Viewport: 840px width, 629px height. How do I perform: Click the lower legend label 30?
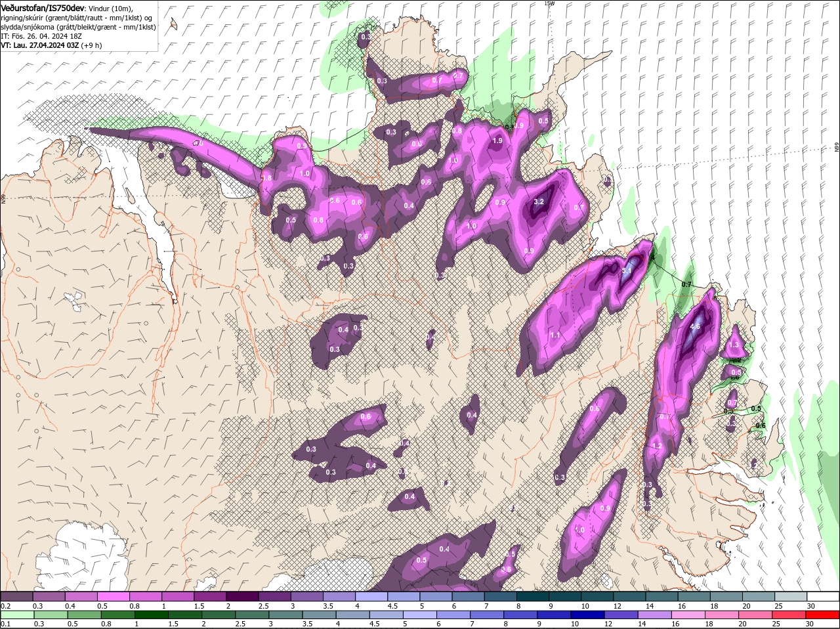coord(810,624)
